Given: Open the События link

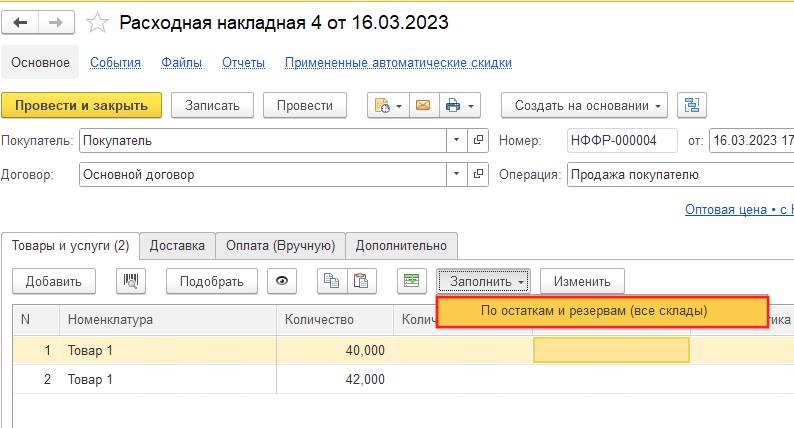Looking at the screenshot, I should click(115, 63).
